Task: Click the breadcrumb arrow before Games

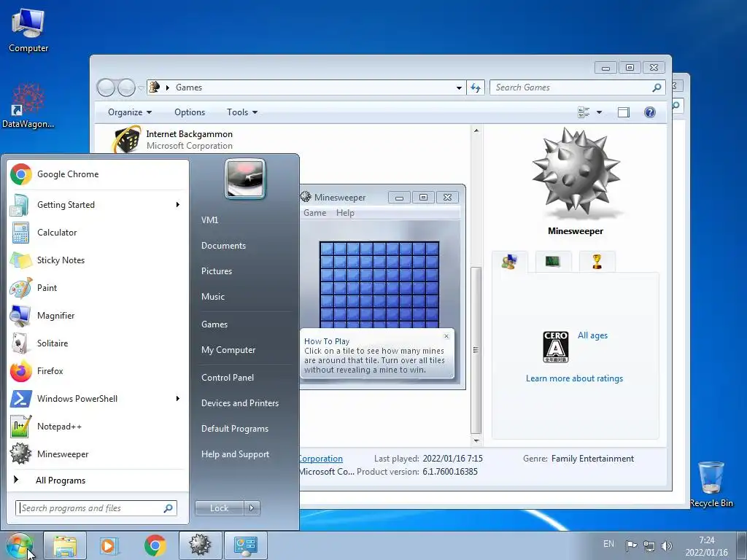Action: 168,87
